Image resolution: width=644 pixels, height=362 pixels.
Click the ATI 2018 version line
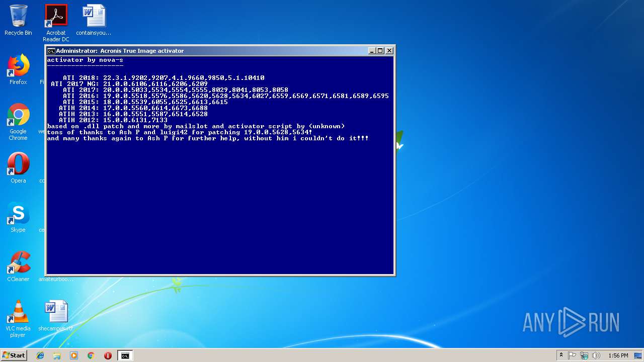click(164, 78)
